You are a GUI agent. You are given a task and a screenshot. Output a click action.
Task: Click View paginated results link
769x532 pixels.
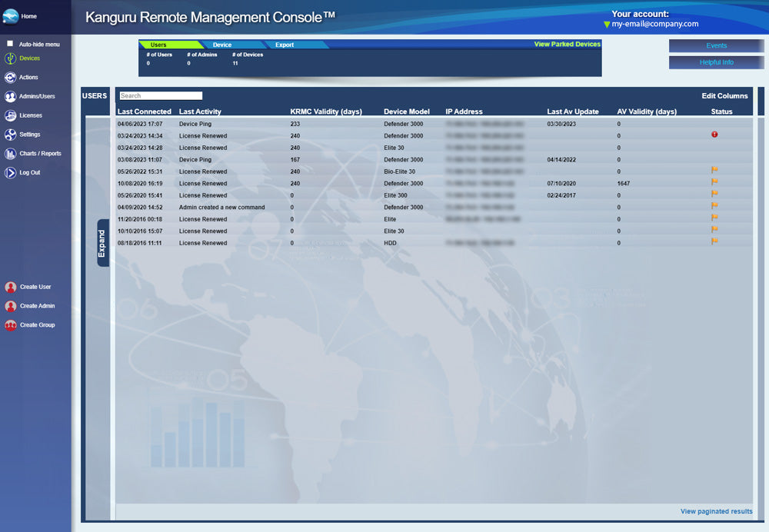click(x=716, y=511)
